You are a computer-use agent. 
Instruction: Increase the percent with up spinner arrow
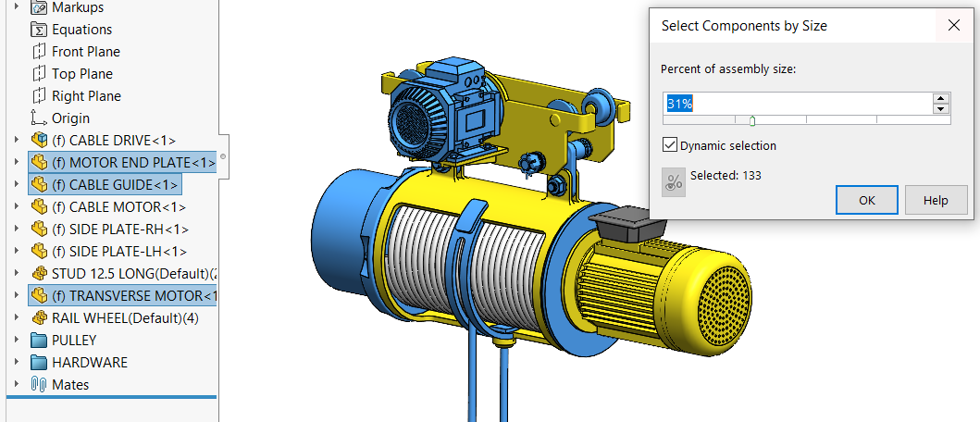(941, 99)
